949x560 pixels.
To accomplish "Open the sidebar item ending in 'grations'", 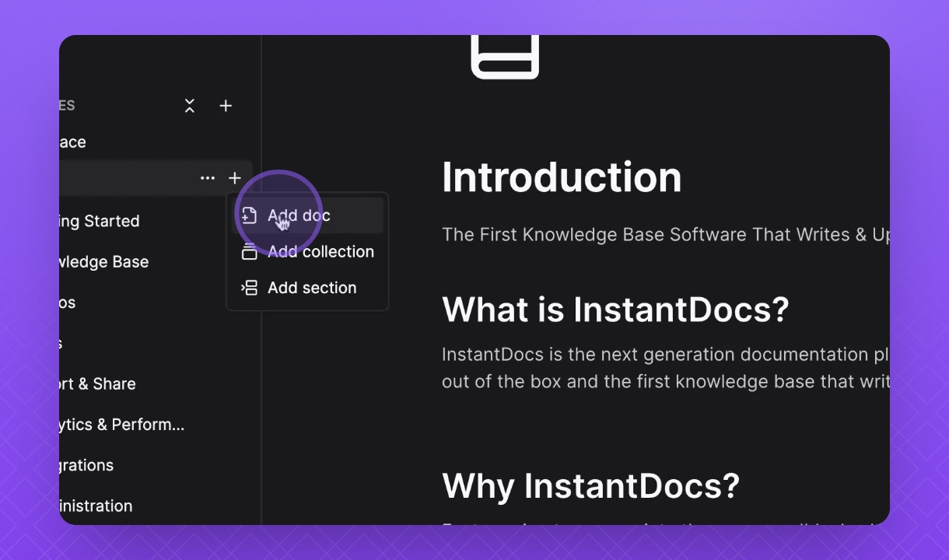I will coord(86,465).
